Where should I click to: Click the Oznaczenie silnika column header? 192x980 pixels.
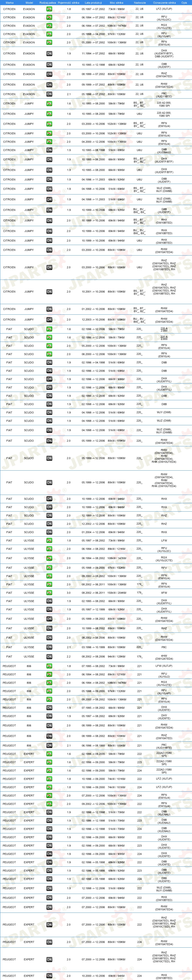click(x=164, y=3)
